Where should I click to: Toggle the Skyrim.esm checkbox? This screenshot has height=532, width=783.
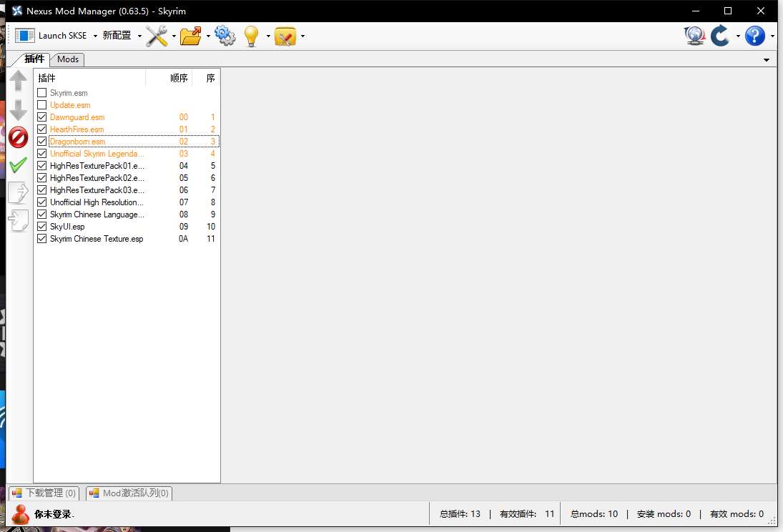[x=42, y=93]
